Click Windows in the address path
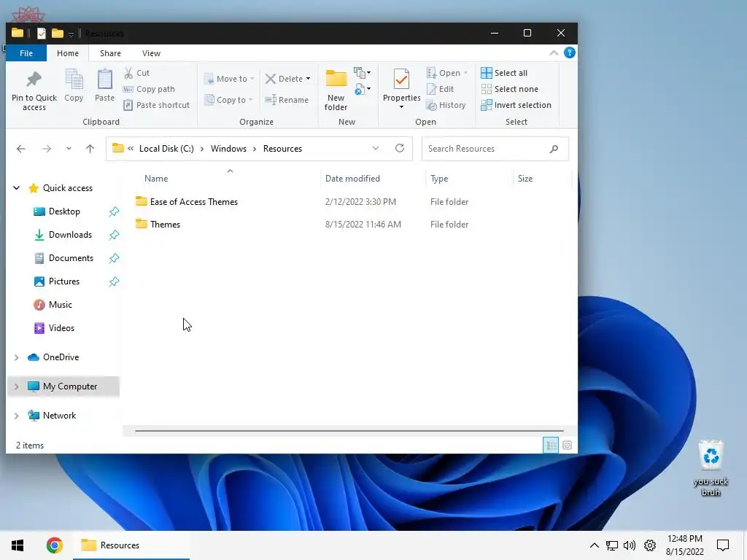Screen dimensions: 747x560 click(x=228, y=149)
